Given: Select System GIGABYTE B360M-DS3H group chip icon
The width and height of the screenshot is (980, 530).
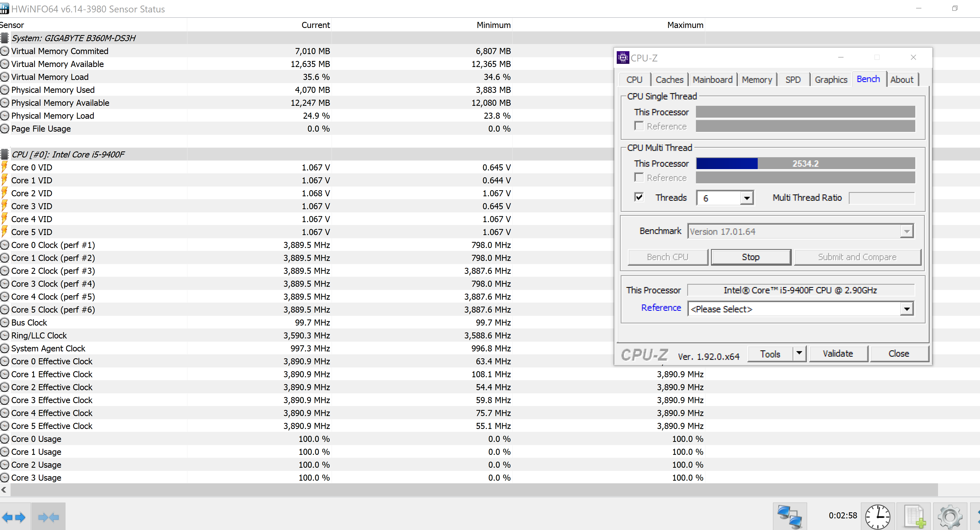Looking at the screenshot, I should 4,38.
